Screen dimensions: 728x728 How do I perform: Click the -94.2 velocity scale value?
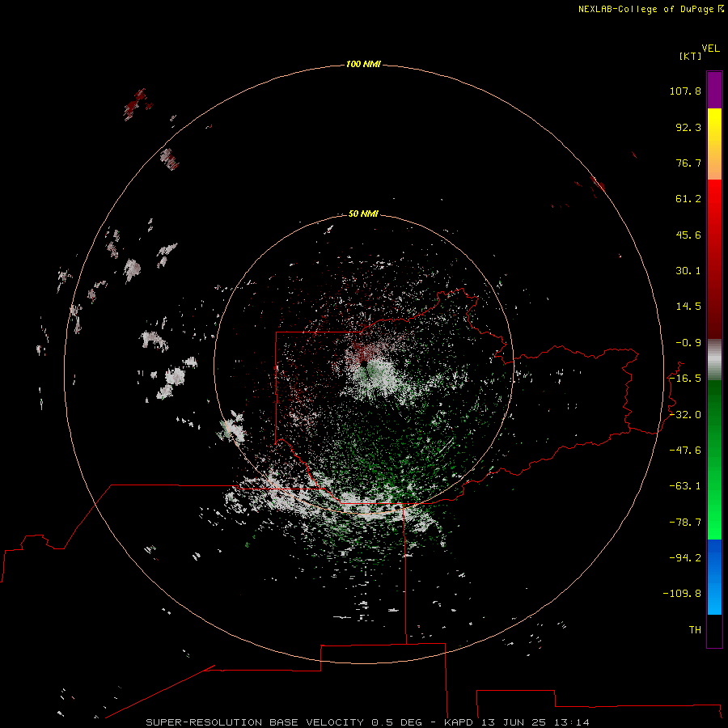point(685,557)
